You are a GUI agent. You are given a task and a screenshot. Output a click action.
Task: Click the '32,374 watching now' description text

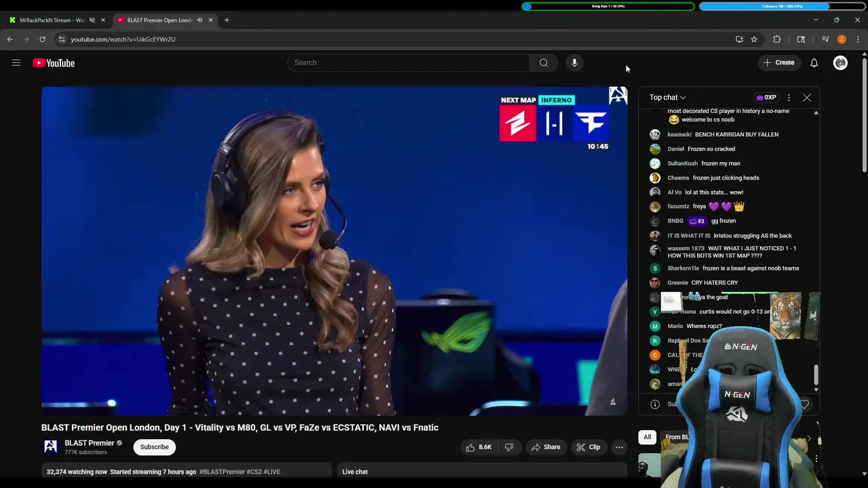[x=77, y=472]
